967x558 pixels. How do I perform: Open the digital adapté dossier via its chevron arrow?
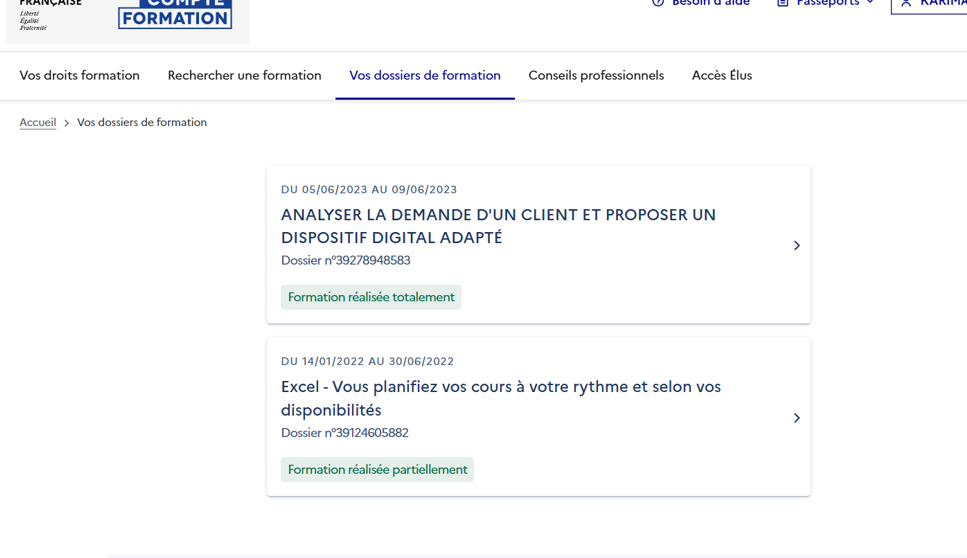coord(796,245)
